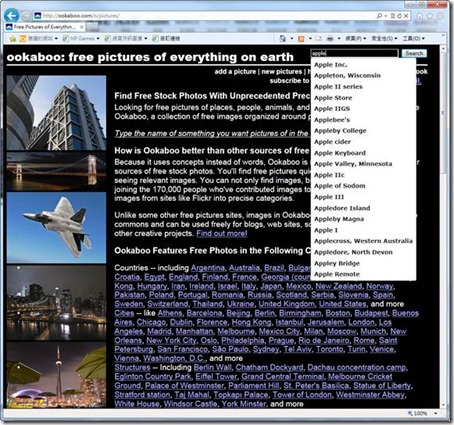Follow the 'Find out more!' link
Image resolution: width=454 pixels, height=425 pixels.
point(222,233)
